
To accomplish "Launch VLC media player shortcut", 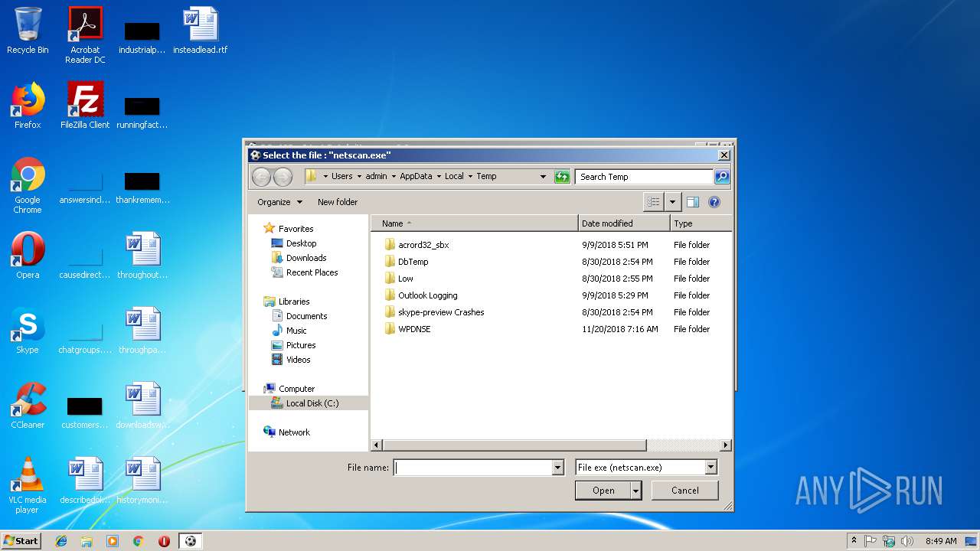I will [28, 485].
